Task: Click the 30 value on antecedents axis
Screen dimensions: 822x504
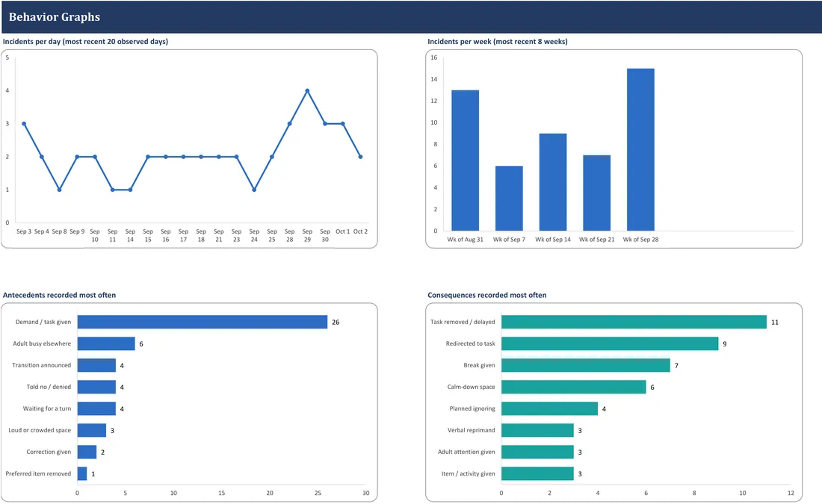Action: [x=366, y=493]
